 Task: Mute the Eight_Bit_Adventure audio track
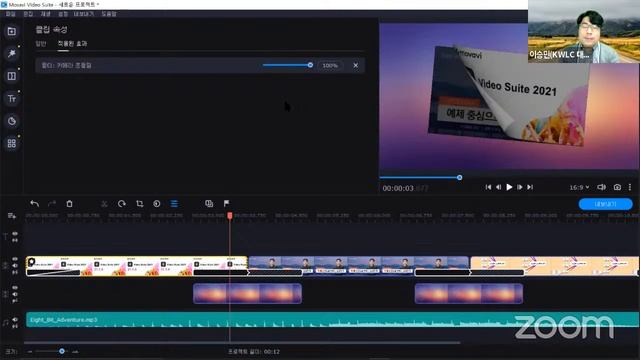click(x=15, y=320)
